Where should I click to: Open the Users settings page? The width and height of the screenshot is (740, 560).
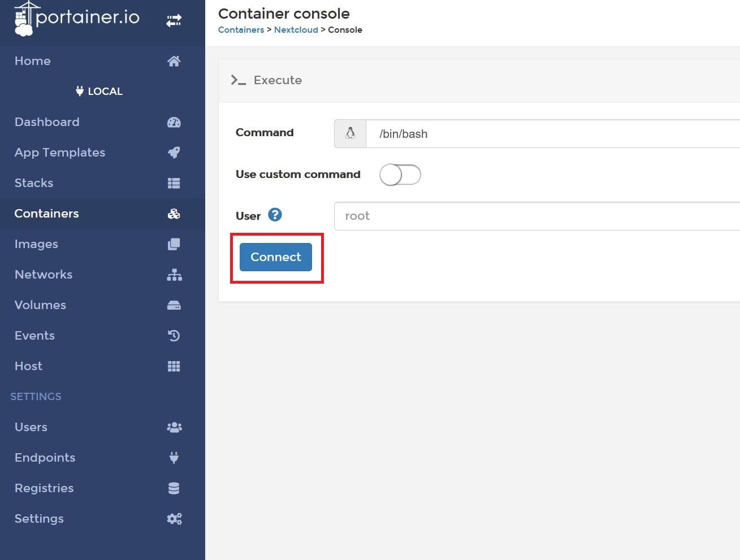(x=31, y=427)
